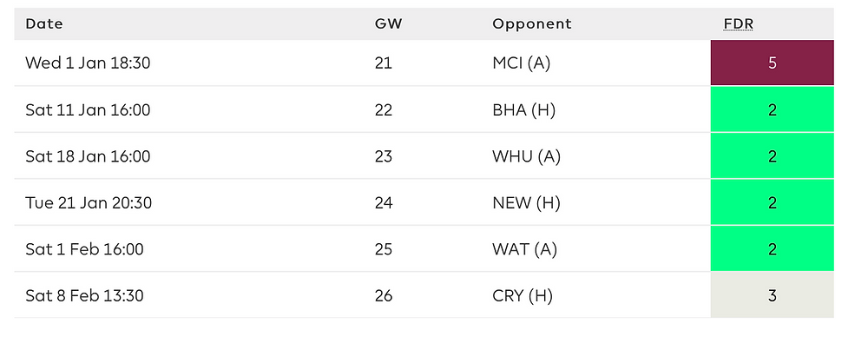Image resolution: width=868 pixels, height=337 pixels.
Task: Click the Opponent column header
Action: click(532, 23)
